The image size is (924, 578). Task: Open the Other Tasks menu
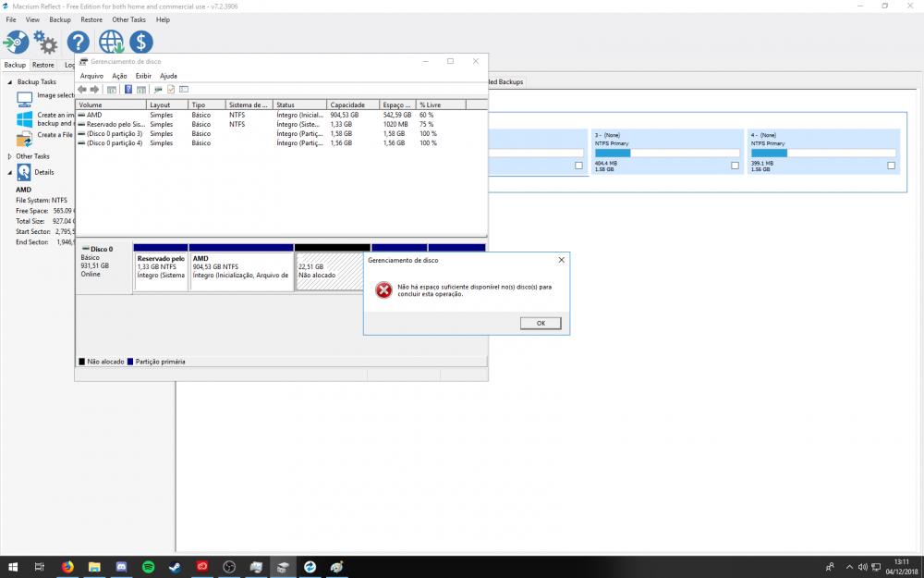[128, 19]
